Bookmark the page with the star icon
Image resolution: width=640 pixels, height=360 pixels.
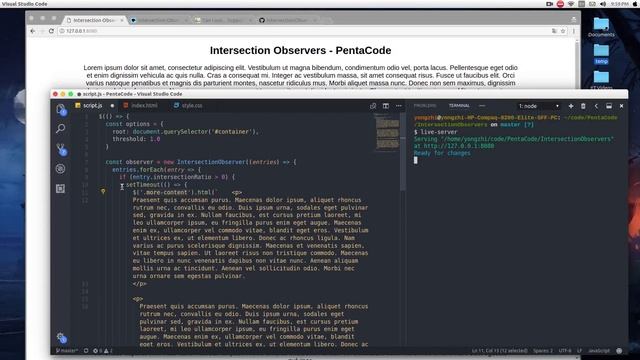click(563, 31)
